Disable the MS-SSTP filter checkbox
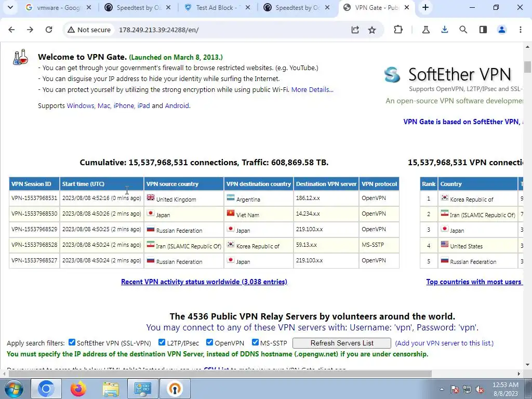 [255, 342]
